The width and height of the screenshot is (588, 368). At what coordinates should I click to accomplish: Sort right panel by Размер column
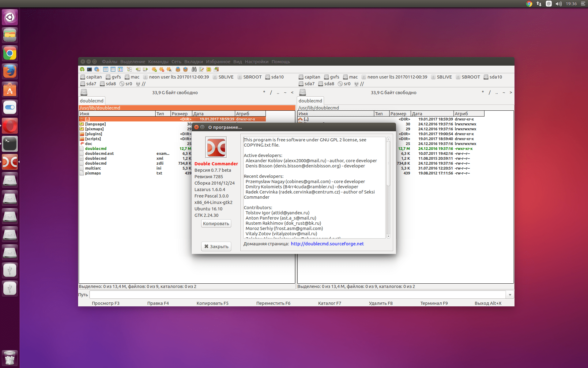[400, 114]
